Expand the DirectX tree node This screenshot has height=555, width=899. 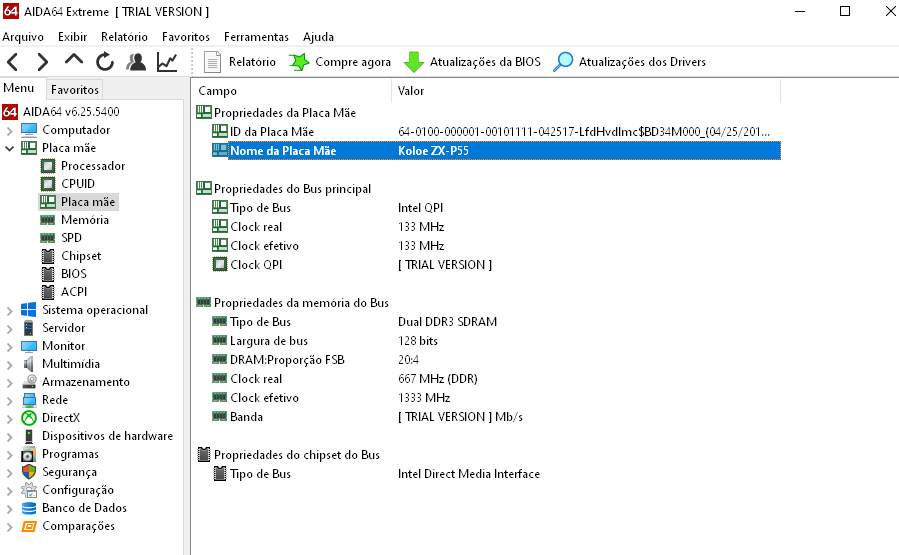click(9, 419)
